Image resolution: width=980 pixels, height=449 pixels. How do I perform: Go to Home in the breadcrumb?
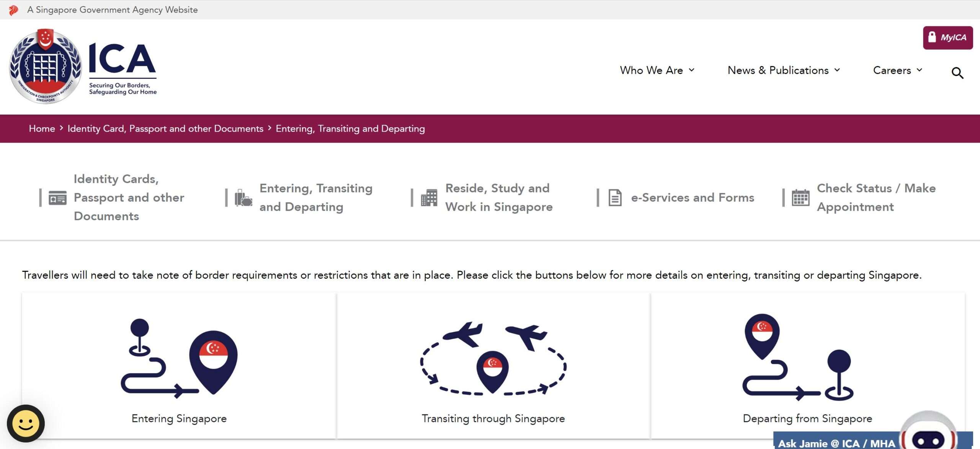42,129
